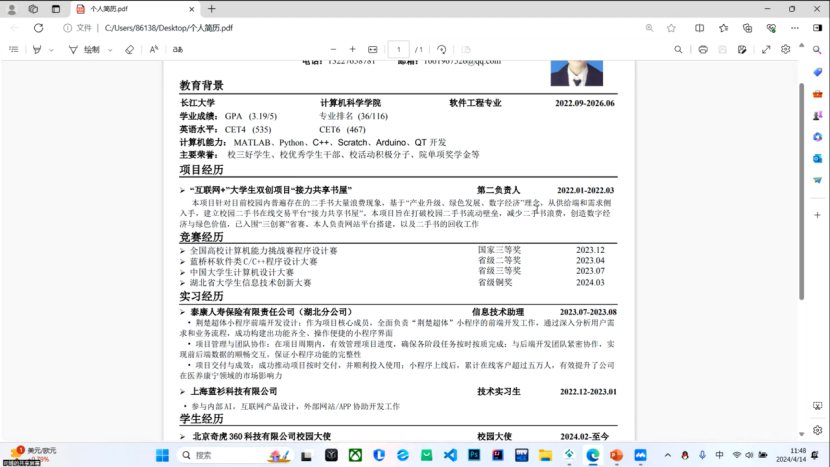Viewport: 830px width, 467px height.
Task: Click the PDF zoom in plus button
Action: [352, 49]
